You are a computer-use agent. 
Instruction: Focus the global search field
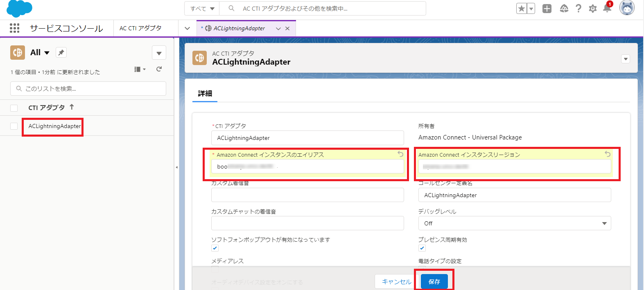323,9
